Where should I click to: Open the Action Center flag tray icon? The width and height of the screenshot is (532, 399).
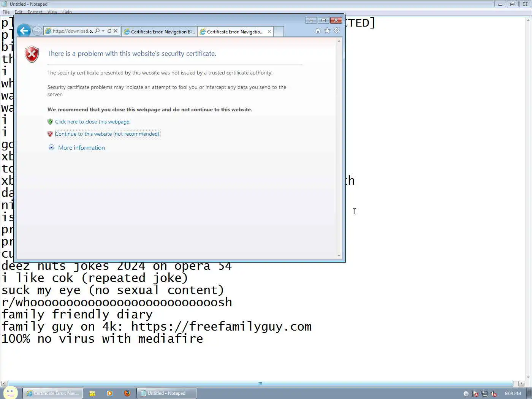click(475, 394)
